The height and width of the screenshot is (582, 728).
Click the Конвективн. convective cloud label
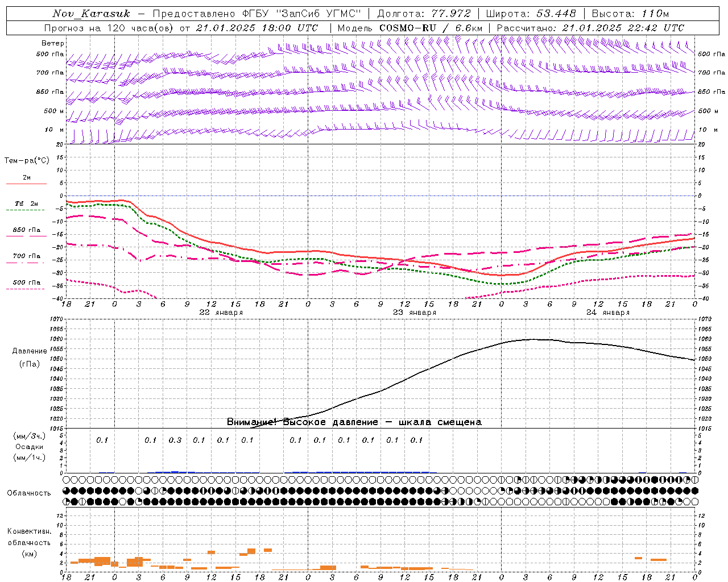click(x=30, y=531)
